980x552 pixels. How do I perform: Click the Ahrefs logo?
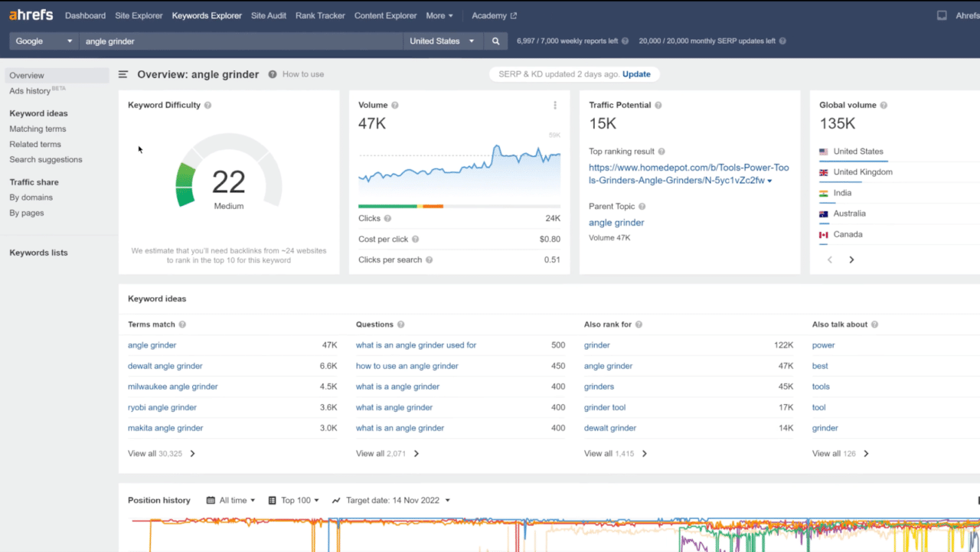(x=31, y=15)
